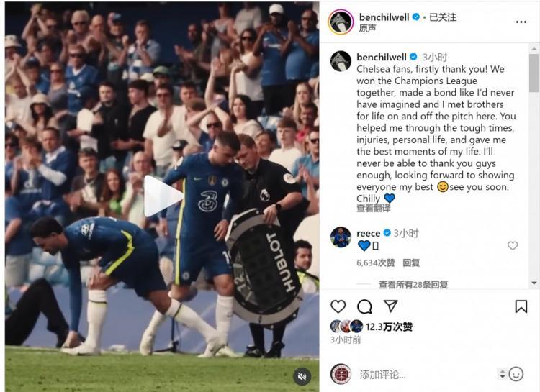Open the 原声 original audio link
Viewport: 540px width, 392px height.
[x=367, y=28]
